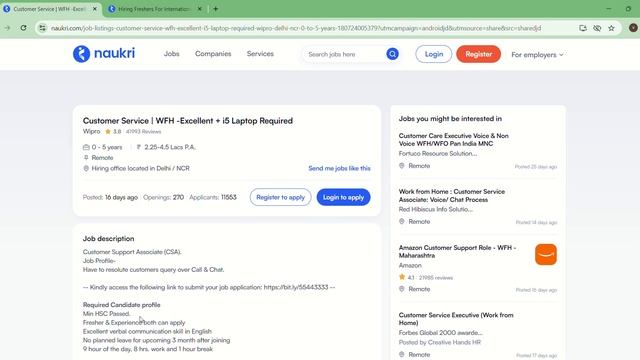Minimize the browser window
The image size is (640, 360).
[x=609, y=9]
